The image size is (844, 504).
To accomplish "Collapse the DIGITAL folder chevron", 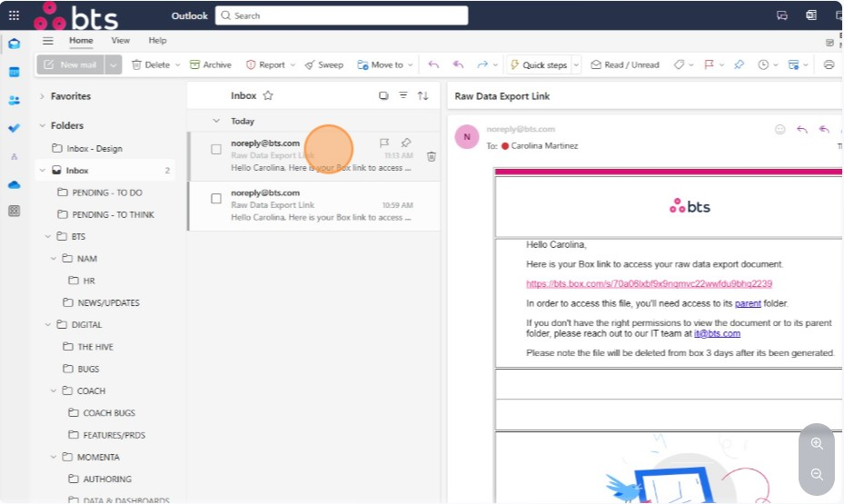I will pos(48,324).
